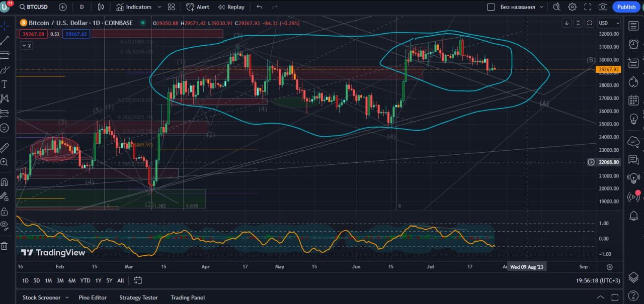Activate the zoom in tool
The image size is (644, 304).
click(x=5, y=162)
